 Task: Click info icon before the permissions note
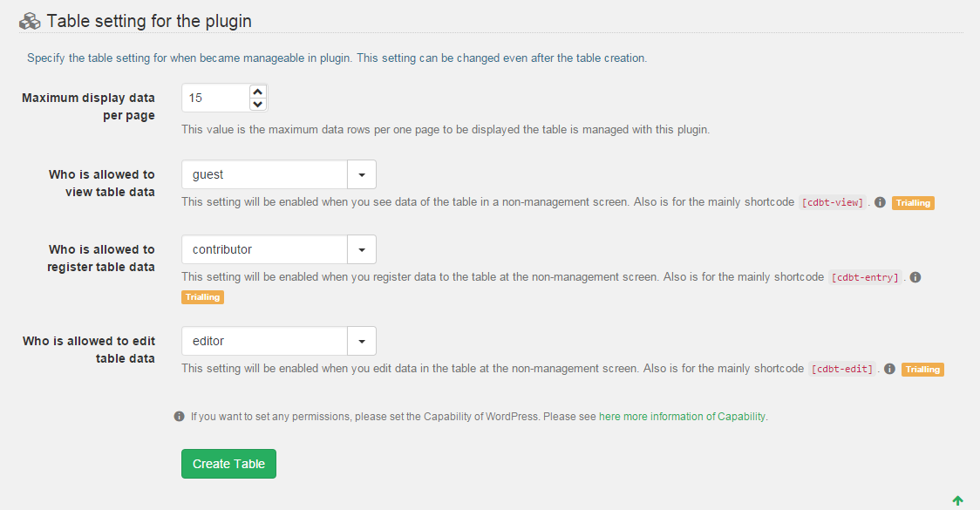(179, 417)
